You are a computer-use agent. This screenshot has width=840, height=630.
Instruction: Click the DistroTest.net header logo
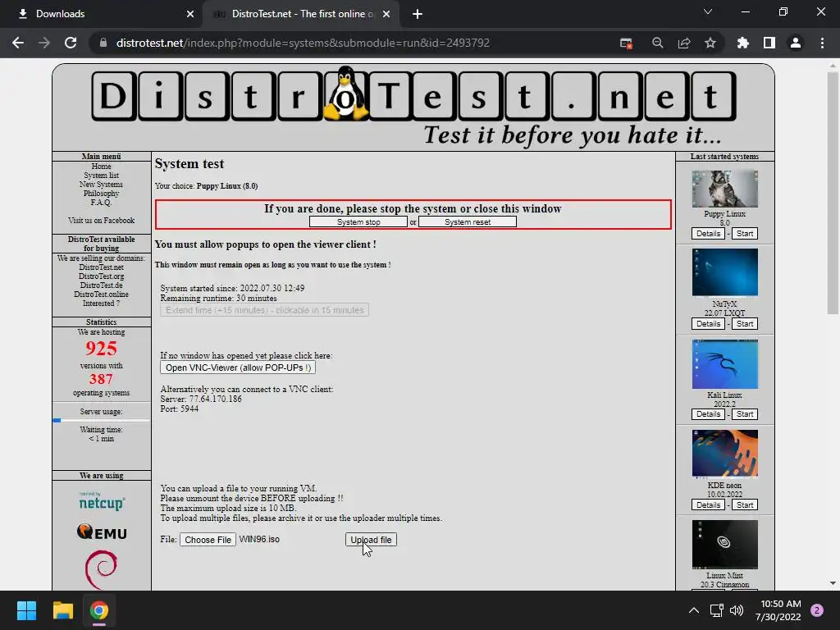pos(413,107)
